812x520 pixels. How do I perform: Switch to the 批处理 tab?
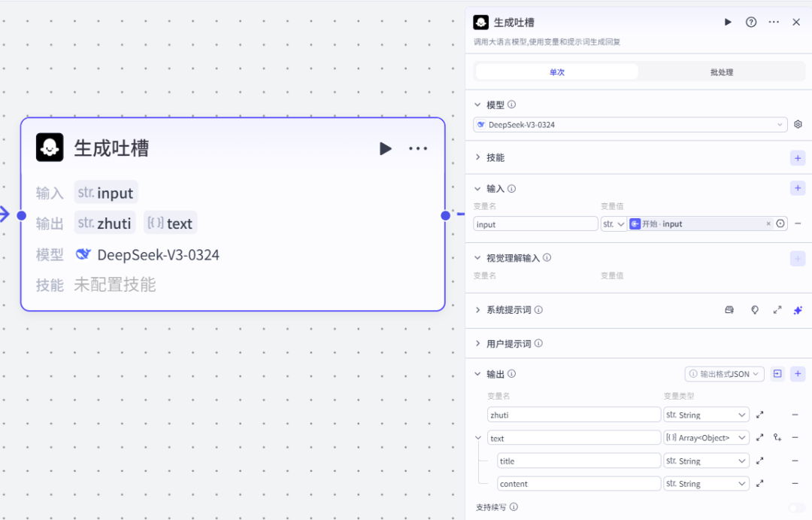pyautogui.click(x=720, y=71)
